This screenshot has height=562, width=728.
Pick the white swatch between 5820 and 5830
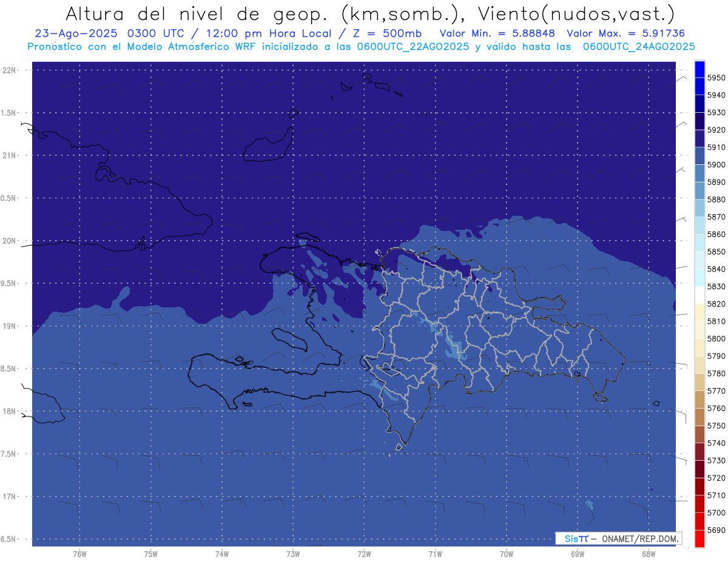click(699, 295)
